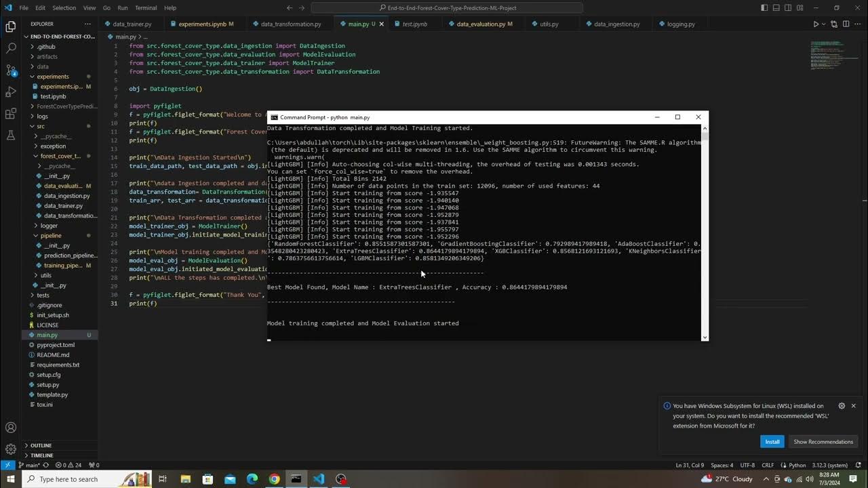Expand the TIMELINE section
The image size is (868, 488).
click(x=41, y=455)
